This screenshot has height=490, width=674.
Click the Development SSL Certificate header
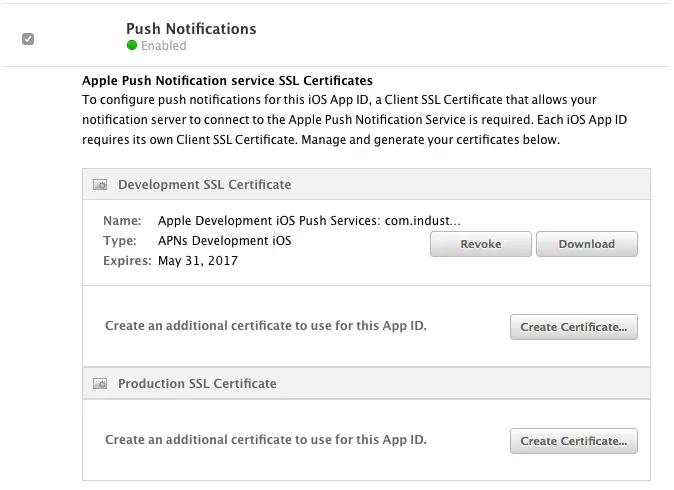(204, 185)
